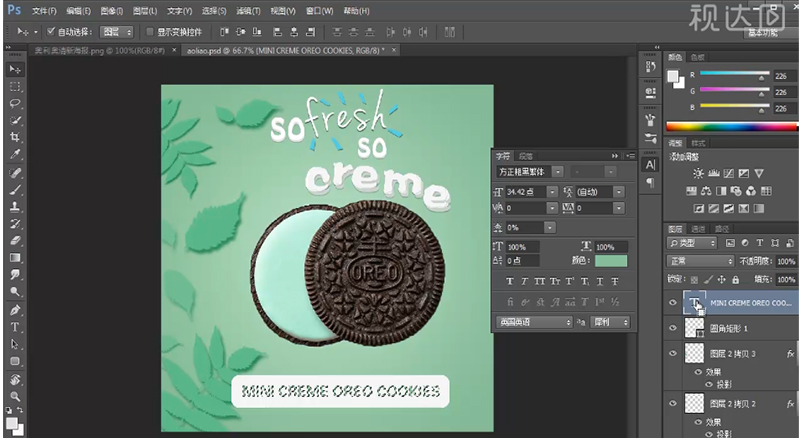The width and height of the screenshot is (800, 438).
Task: Open the 英国英语 language dropdown
Action: click(535, 322)
